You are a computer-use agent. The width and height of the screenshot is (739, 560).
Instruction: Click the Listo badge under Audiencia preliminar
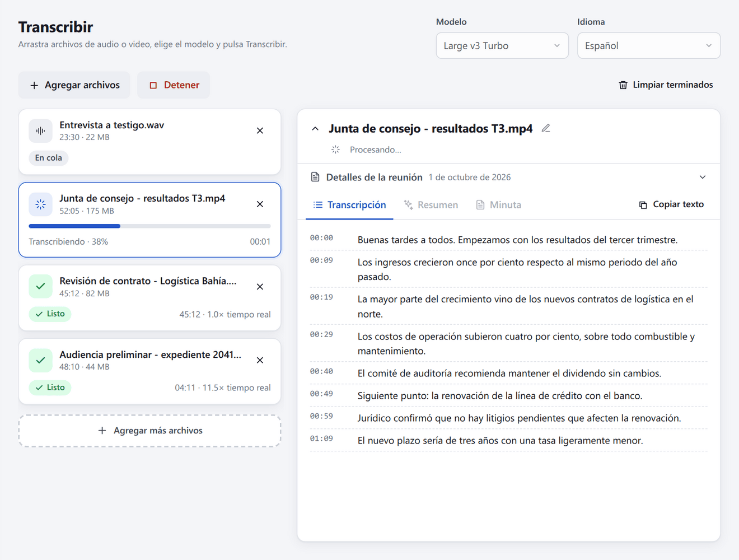[50, 388]
